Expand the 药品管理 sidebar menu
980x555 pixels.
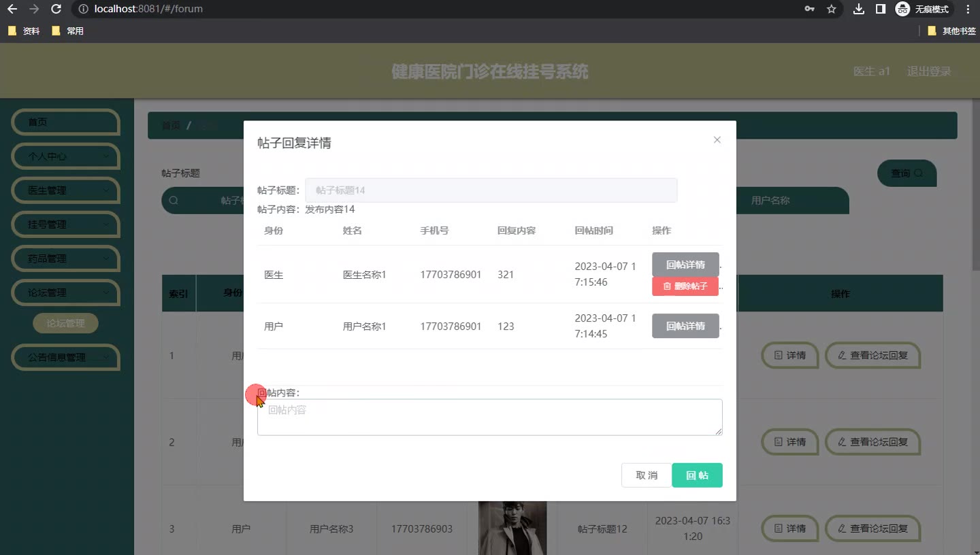click(x=65, y=258)
